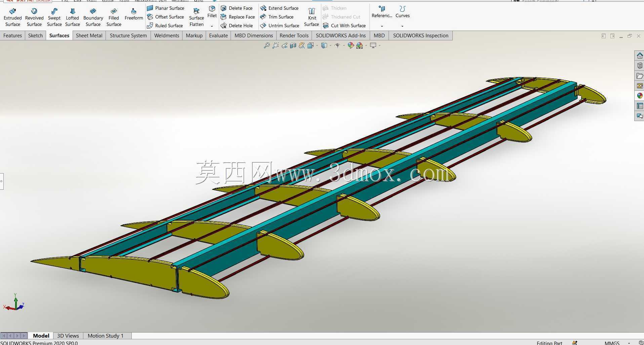Pick the Boundary Surface tool
Viewport: 644px width, 345px height.
click(x=93, y=17)
